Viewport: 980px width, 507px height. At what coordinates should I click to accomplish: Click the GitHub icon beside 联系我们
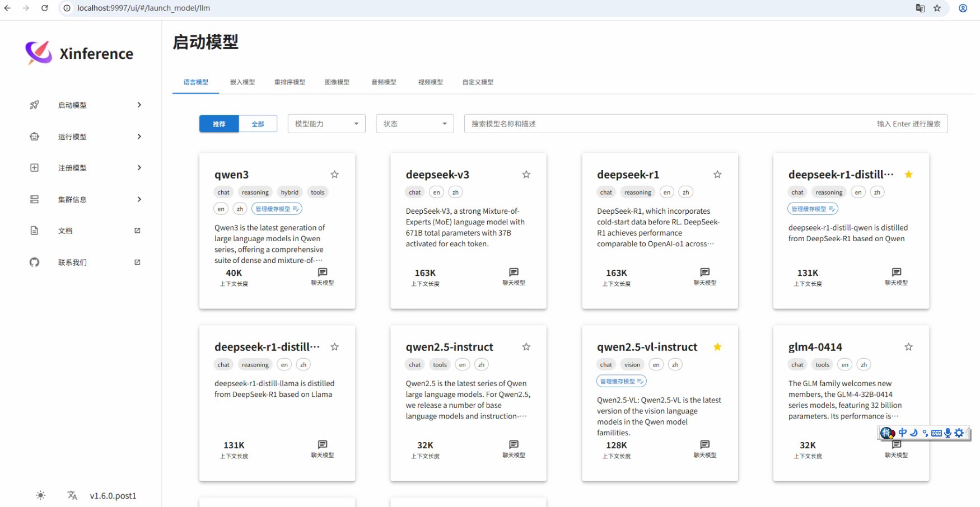tap(34, 262)
